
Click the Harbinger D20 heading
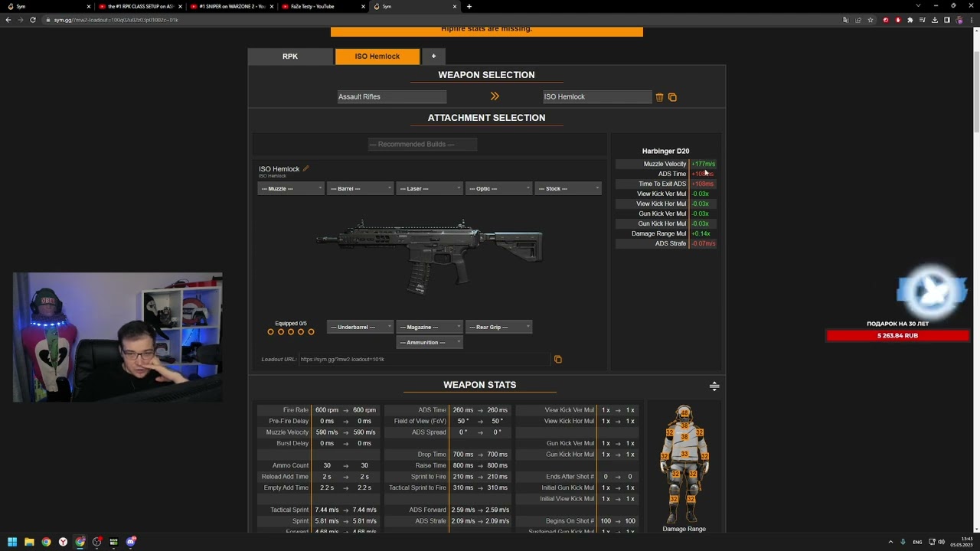[665, 152]
